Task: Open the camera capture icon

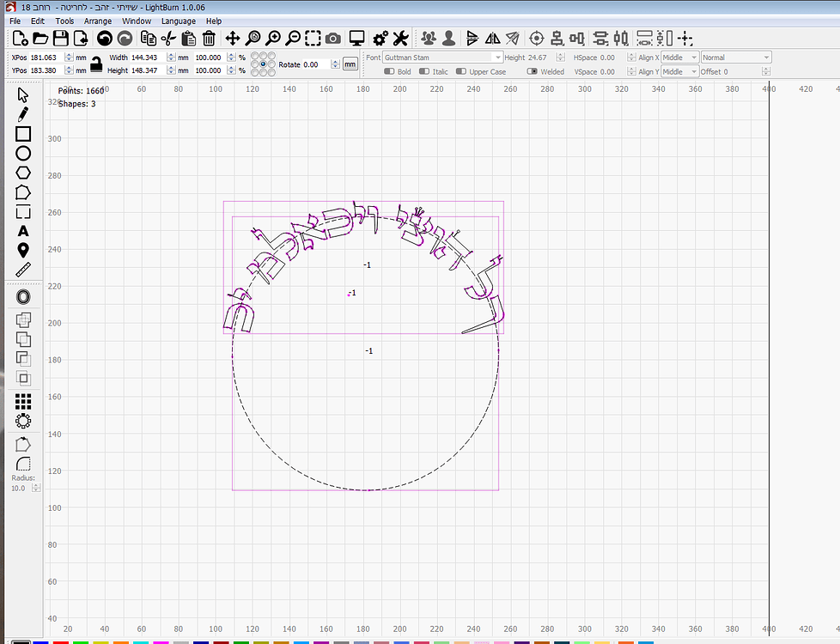Action: point(333,38)
